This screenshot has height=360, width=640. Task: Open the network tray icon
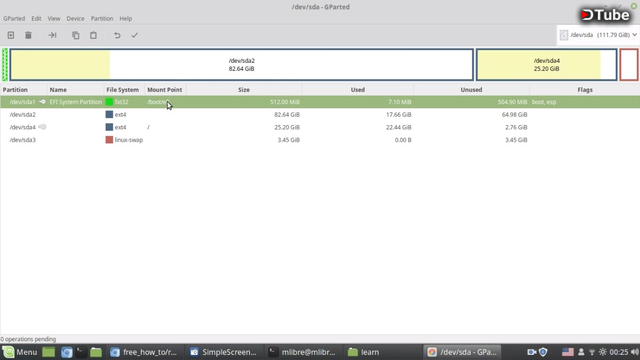(x=592, y=352)
